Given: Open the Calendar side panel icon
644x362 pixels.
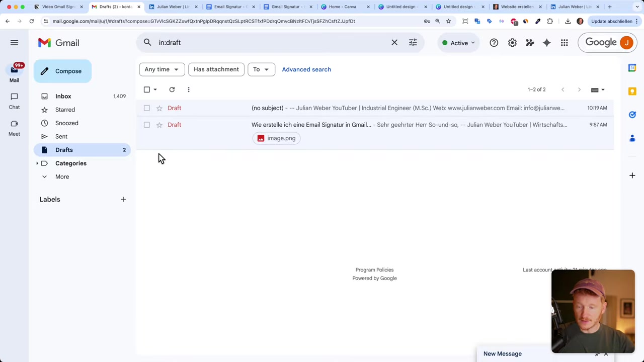Looking at the screenshot, I should coord(632,68).
